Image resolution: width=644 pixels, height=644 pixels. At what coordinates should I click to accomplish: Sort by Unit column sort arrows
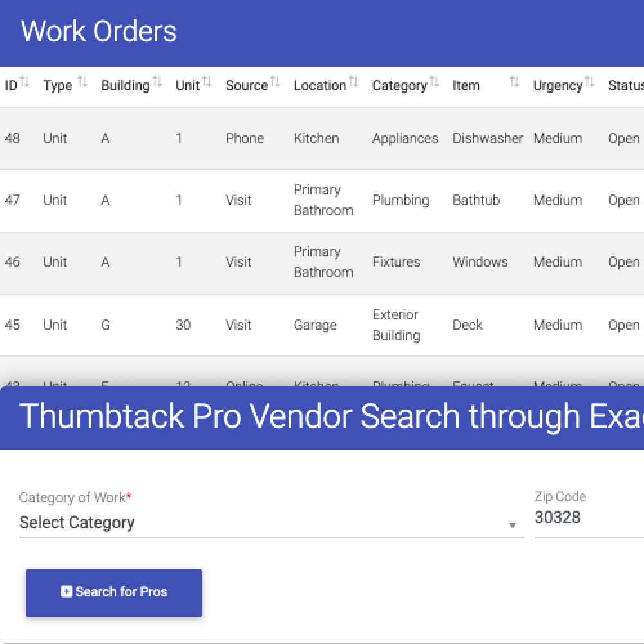[x=207, y=82]
